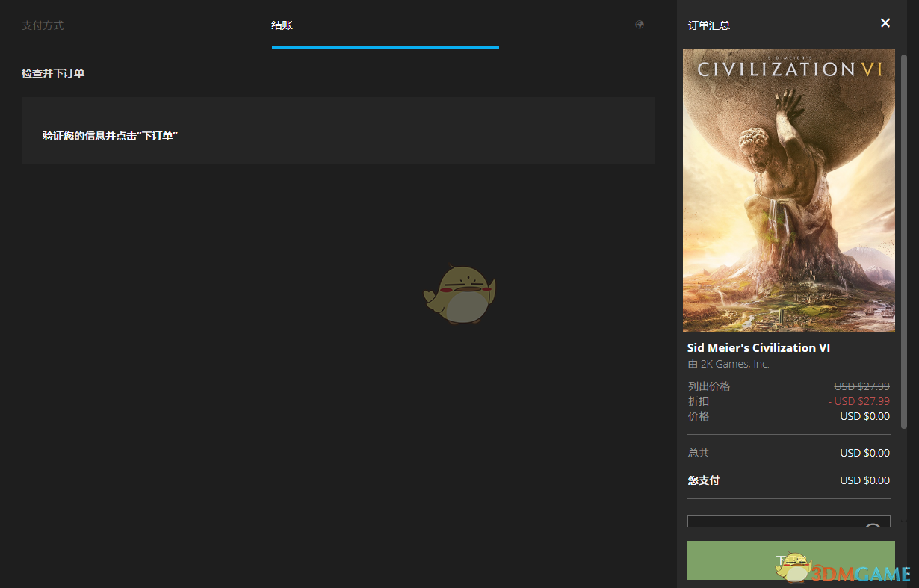Viewport: 919px width, 588px height.
Task: Switch to the 支付方式 tab
Action: coord(43,25)
